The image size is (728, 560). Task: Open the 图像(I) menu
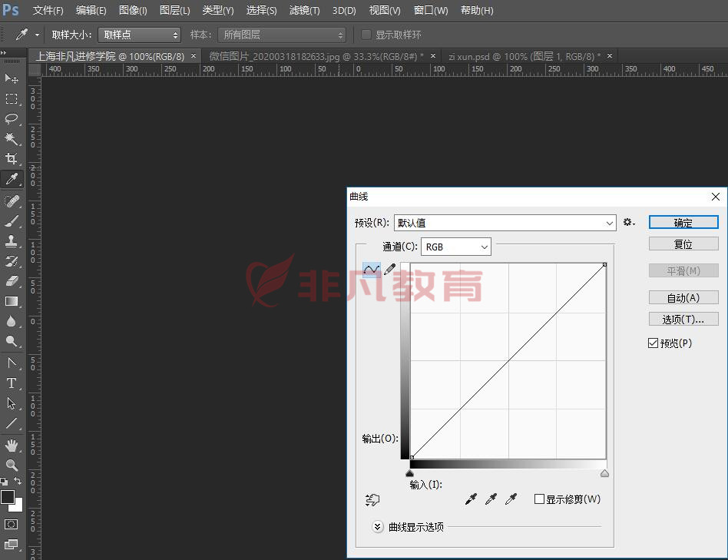coord(133,10)
